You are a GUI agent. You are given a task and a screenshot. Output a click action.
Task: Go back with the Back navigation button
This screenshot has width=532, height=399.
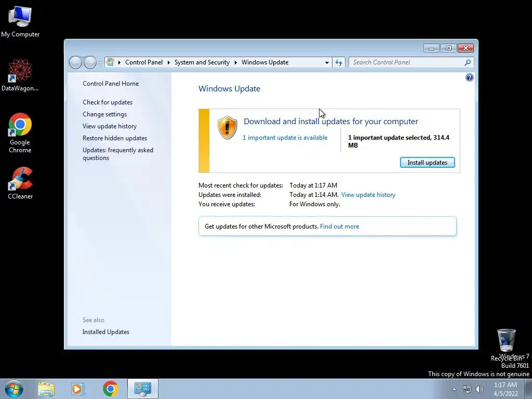pyautogui.click(x=75, y=62)
